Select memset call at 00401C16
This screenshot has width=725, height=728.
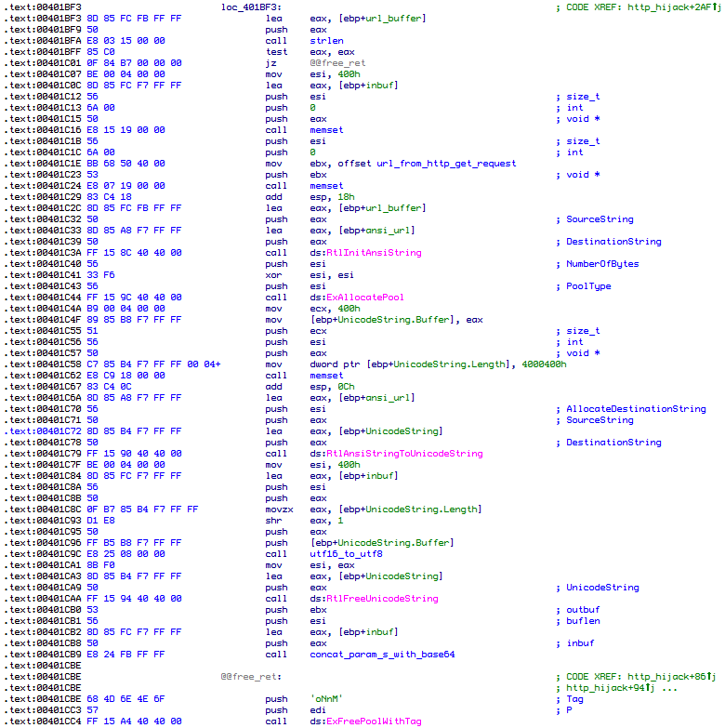[x=326, y=130]
